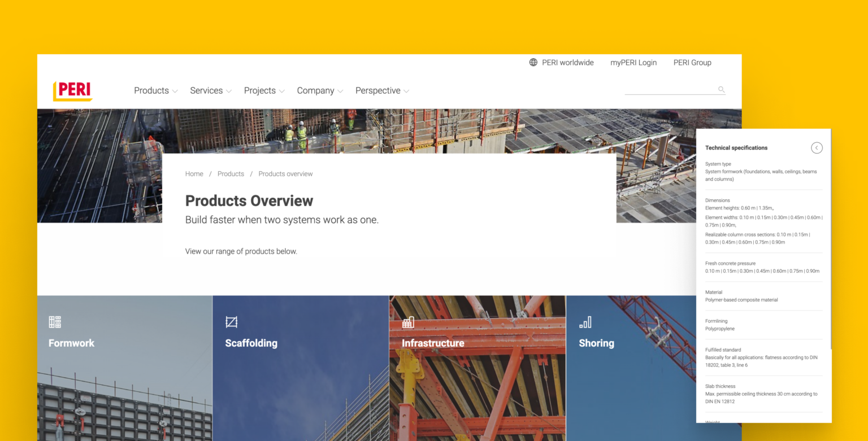868x441 pixels.
Task: Open the Formwork category tile
Action: click(x=125, y=368)
